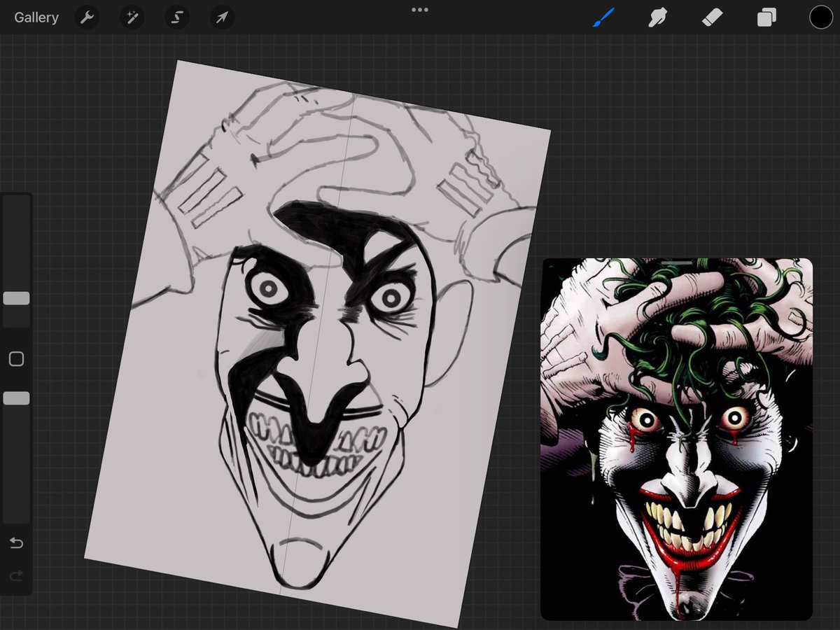Select the Eraser tool
840x630 pixels.
[x=712, y=17]
